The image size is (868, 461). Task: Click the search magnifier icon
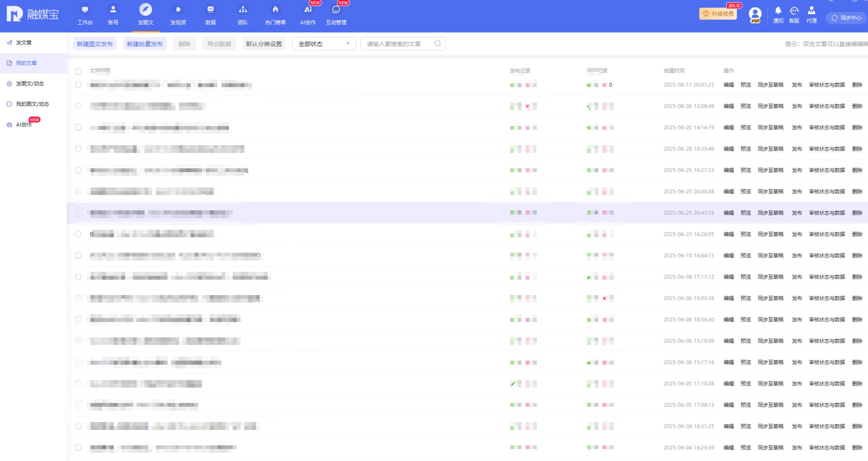(x=437, y=44)
